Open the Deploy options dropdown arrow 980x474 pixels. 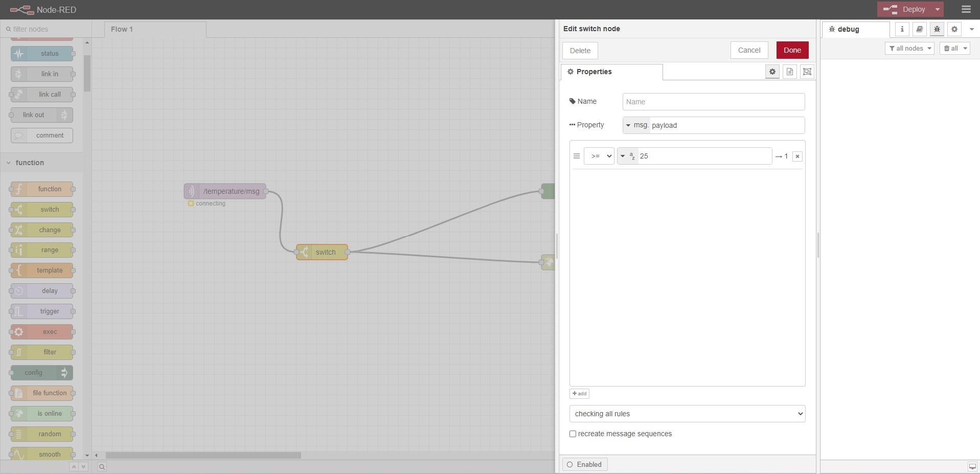(937, 9)
